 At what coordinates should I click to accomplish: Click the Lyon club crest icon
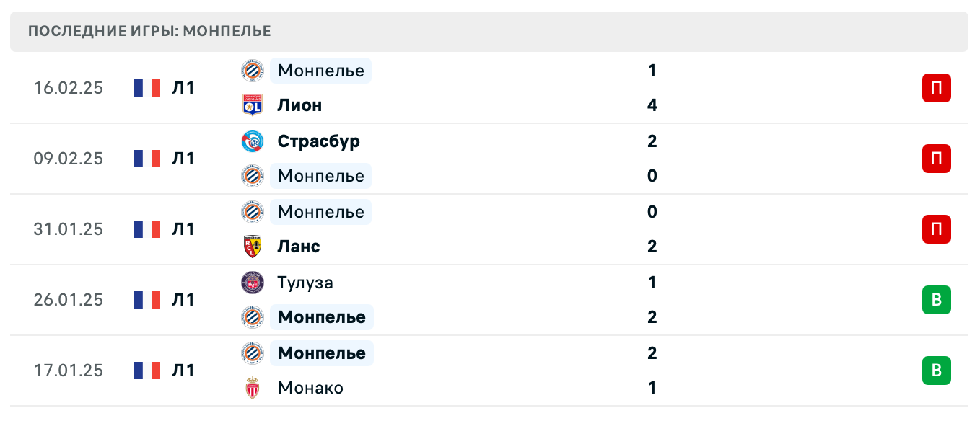253,105
